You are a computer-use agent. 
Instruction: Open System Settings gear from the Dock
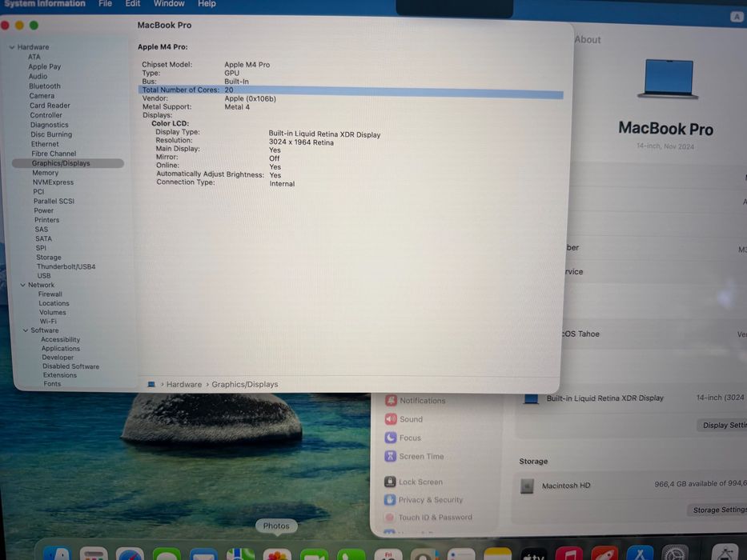pyautogui.click(x=675, y=553)
